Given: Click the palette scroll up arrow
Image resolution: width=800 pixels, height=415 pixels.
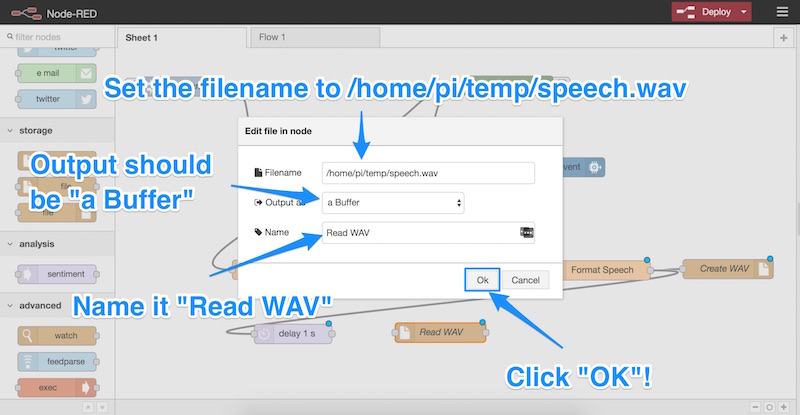Looking at the screenshot, I should 88,407.
